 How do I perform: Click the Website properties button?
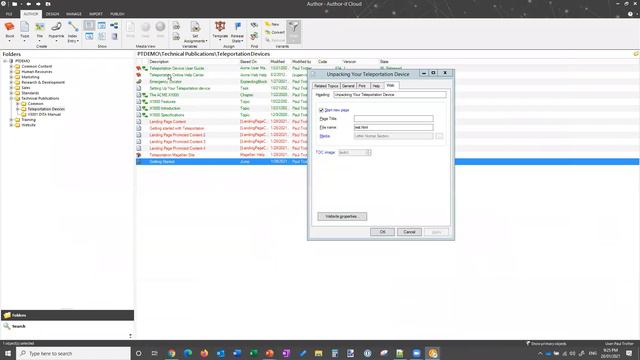[342, 216]
